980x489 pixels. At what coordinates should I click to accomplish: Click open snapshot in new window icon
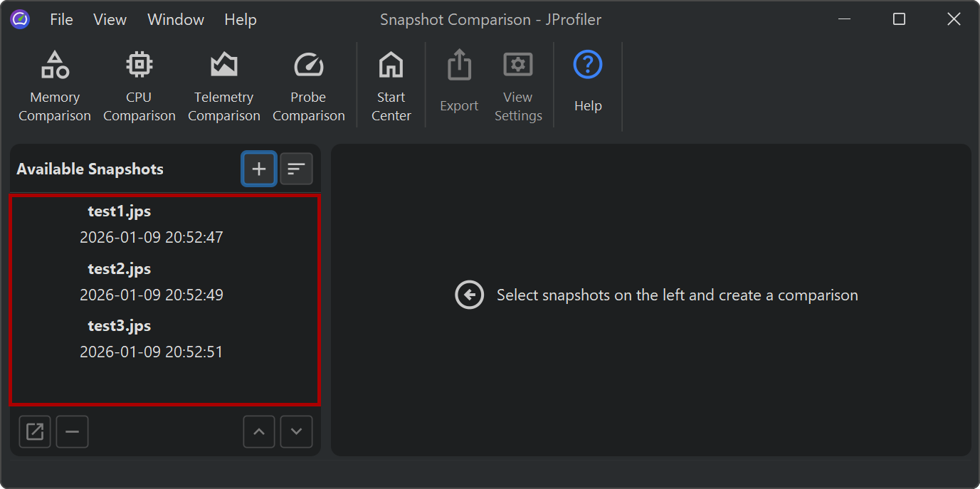coord(35,432)
